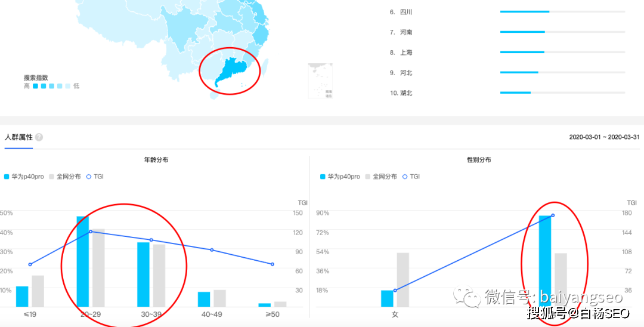Click the rank 9 province 河北
The image size is (644, 327).
point(406,73)
